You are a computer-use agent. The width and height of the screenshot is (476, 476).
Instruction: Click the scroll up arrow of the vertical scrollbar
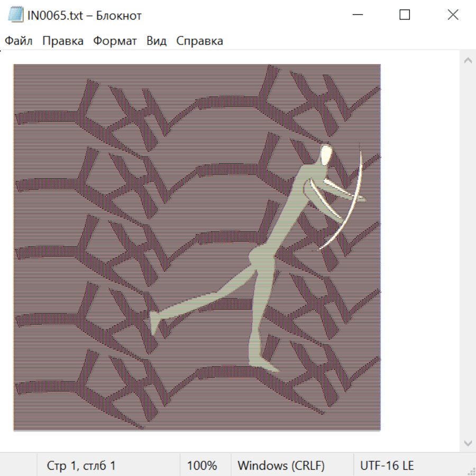click(x=468, y=61)
